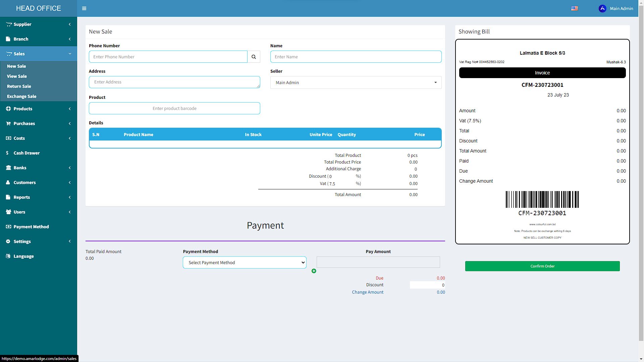Open Return Sale submenu item

19,86
